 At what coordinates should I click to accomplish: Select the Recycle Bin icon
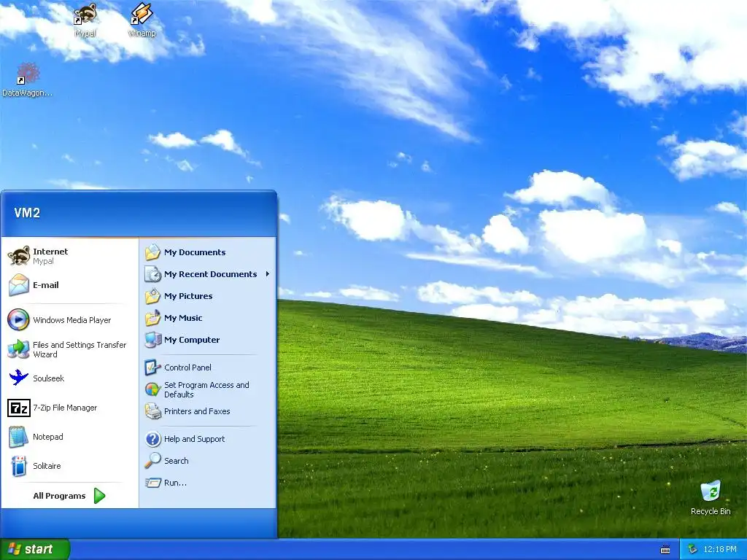[x=711, y=498]
